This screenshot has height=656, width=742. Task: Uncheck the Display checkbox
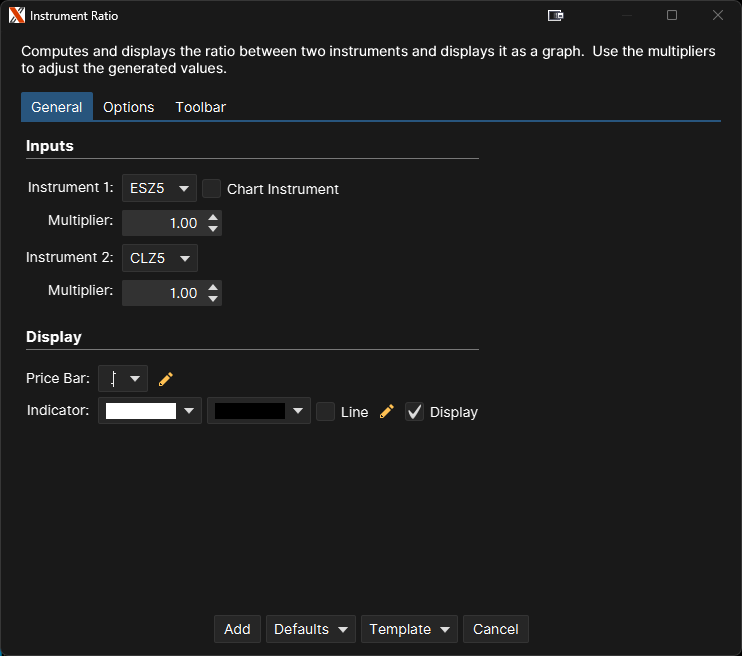click(x=415, y=411)
